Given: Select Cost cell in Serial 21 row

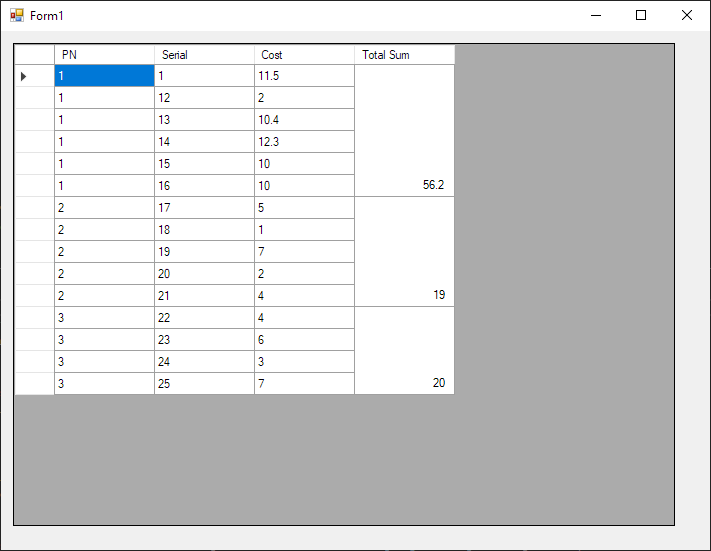Looking at the screenshot, I should 304,296.
